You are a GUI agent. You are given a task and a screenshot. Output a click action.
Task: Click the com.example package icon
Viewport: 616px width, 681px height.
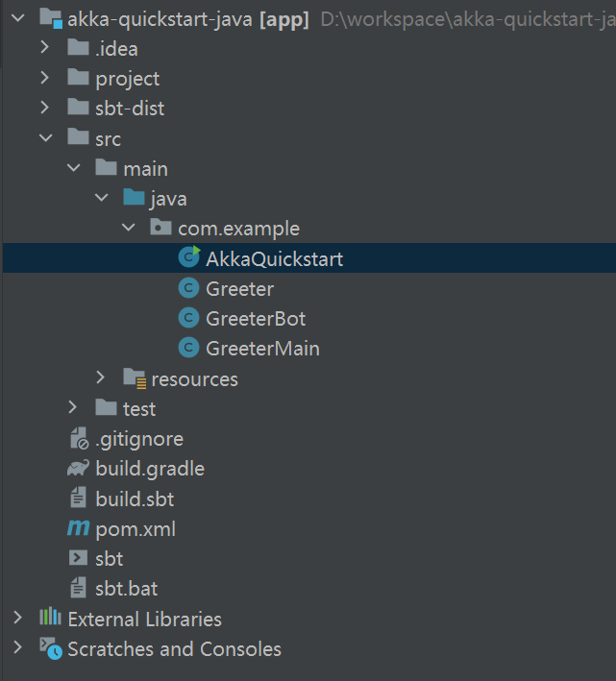160,227
